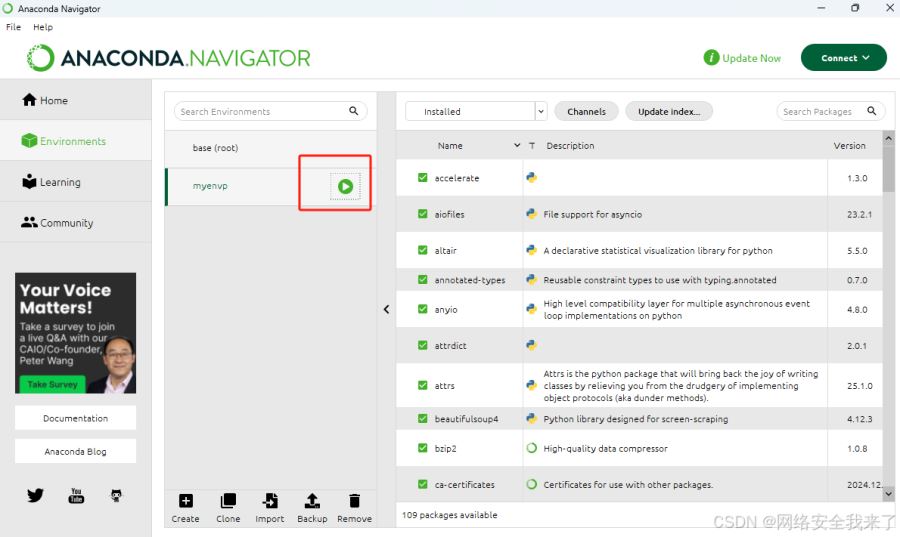
Task: Click the Version column header
Action: (849, 146)
